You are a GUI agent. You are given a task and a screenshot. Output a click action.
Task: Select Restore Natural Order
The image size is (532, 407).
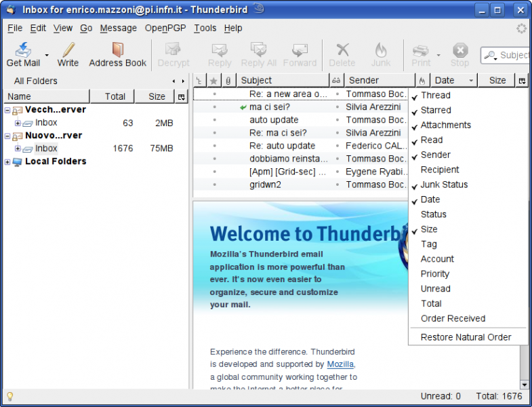467,337
